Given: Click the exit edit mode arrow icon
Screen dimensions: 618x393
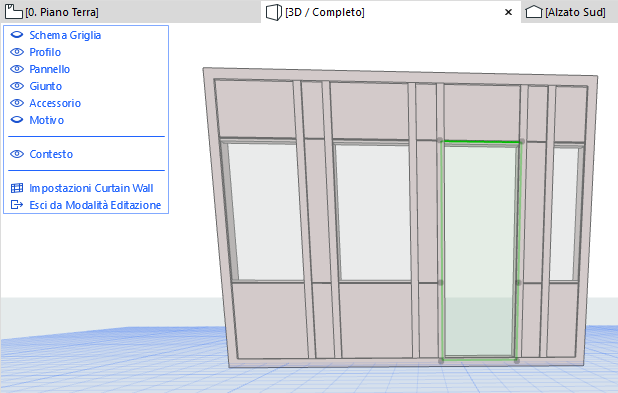Looking at the screenshot, I should click(x=17, y=205).
